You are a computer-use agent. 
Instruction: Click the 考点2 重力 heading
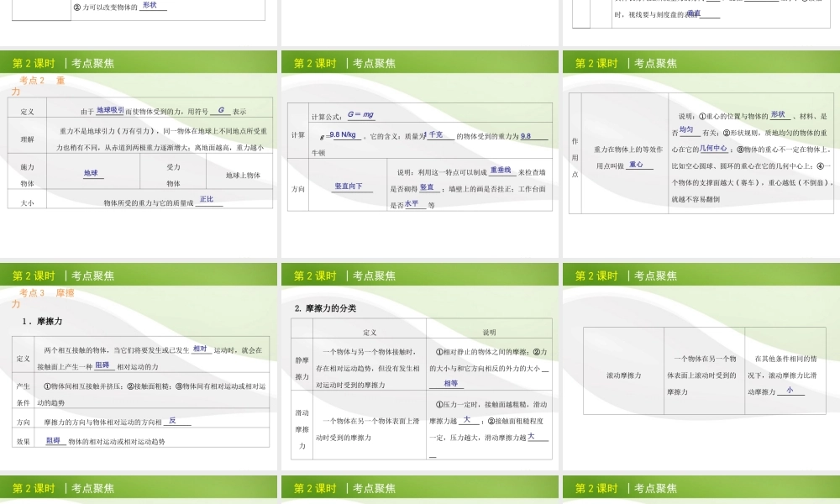[x=38, y=86]
